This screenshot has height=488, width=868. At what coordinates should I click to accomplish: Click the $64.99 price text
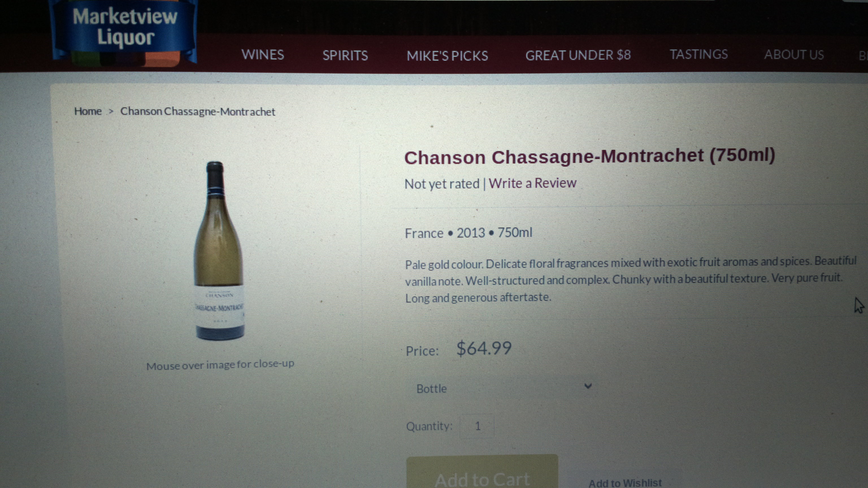pos(484,348)
